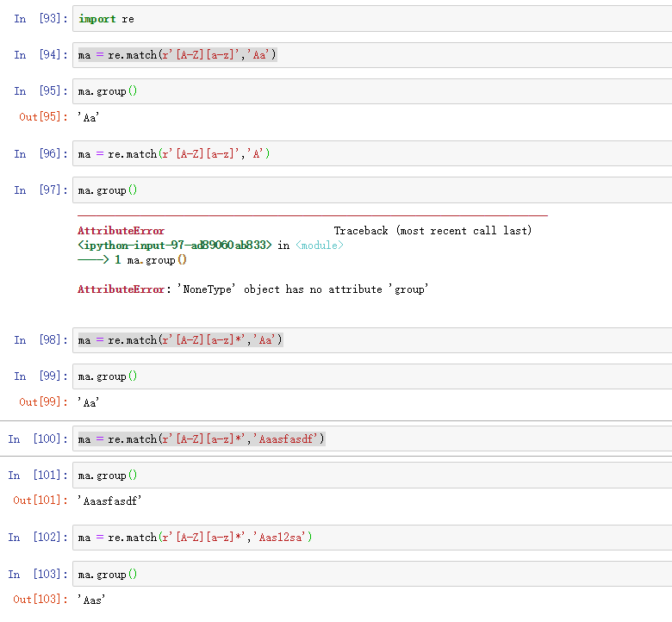This screenshot has height=622, width=672.
Task: Select the cell matching 'Aas12sa' string
Action: click(x=370, y=538)
